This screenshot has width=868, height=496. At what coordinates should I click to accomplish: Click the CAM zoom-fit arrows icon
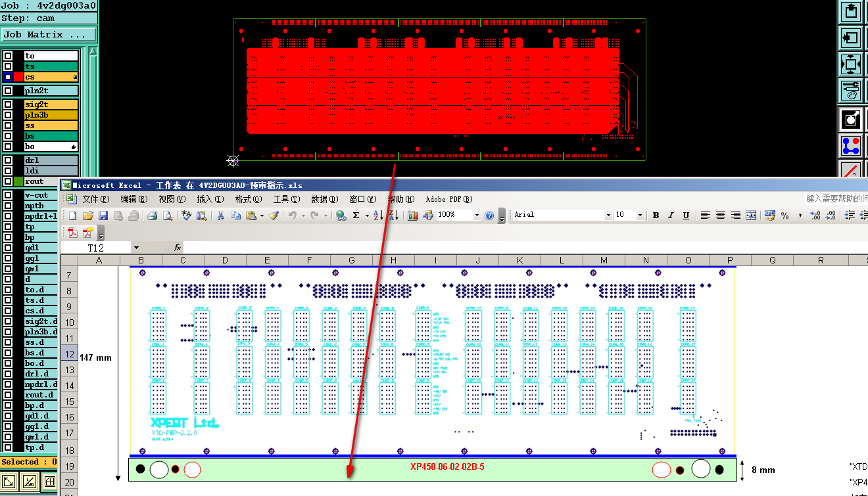pyautogui.click(x=851, y=64)
